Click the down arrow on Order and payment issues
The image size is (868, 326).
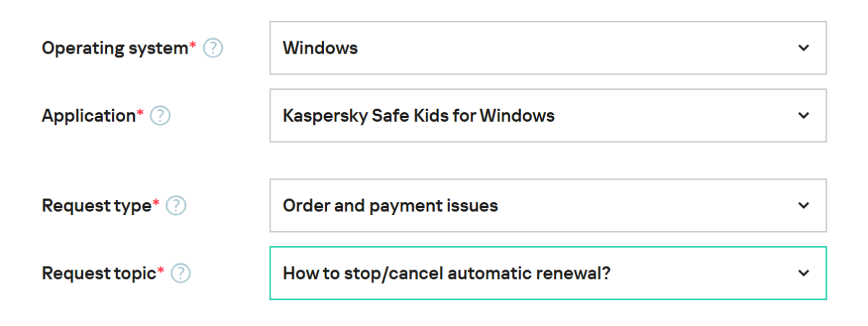(803, 206)
